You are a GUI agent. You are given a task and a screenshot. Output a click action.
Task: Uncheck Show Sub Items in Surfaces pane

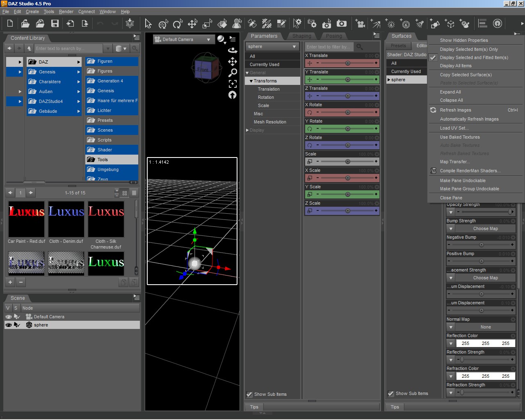(x=391, y=394)
